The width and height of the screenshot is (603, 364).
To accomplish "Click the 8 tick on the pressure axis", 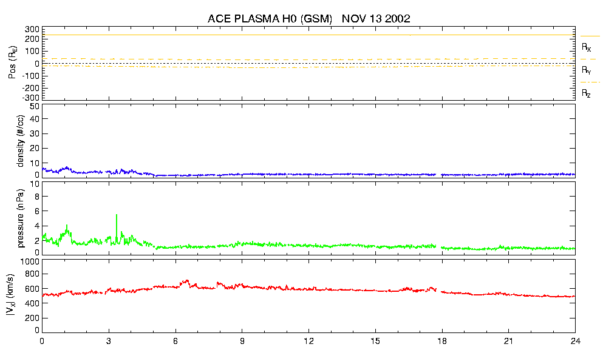I will [x=37, y=197].
